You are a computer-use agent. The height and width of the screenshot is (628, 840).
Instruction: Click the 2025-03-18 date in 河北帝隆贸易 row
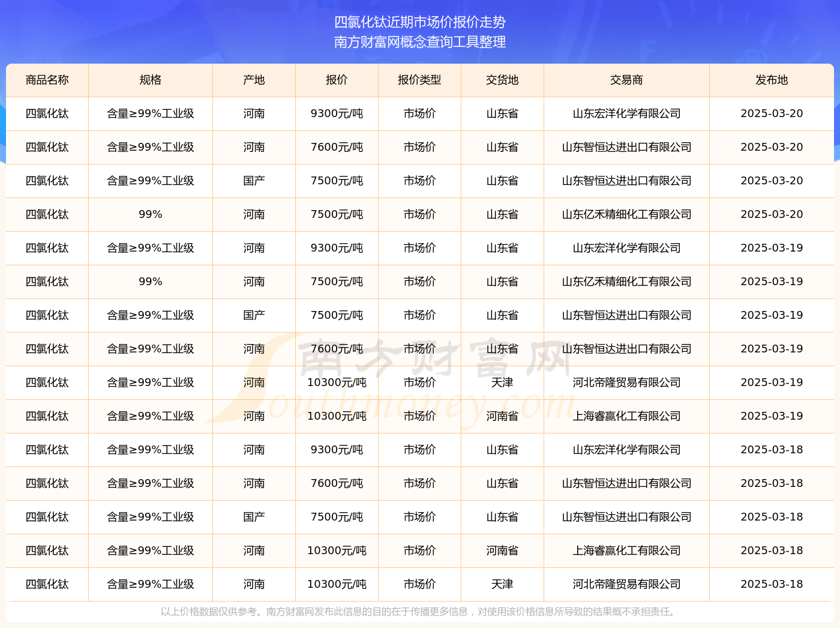coord(772,584)
